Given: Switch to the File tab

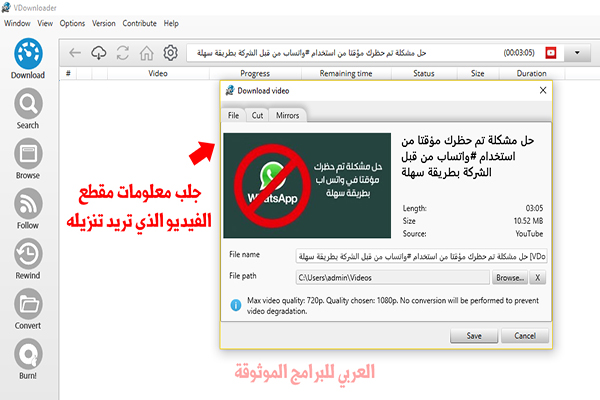Looking at the screenshot, I should tap(233, 115).
